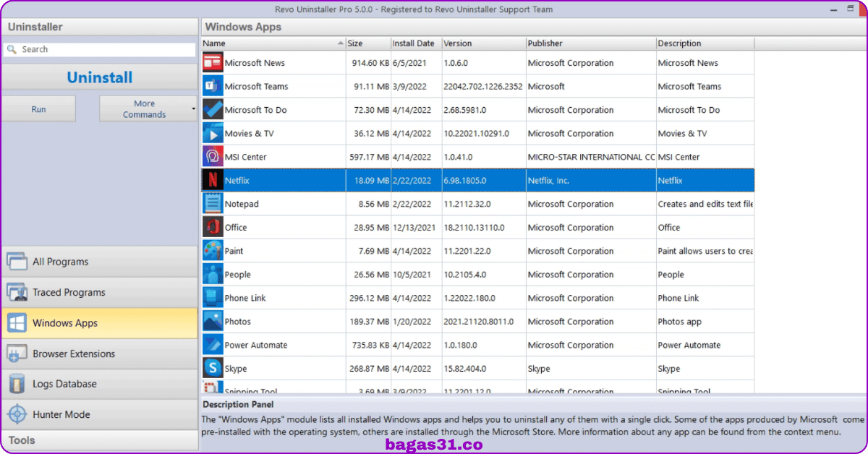Image resolution: width=868 pixels, height=454 pixels.
Task: Click the Microsoft Teams app icon
Action: (x=213, y=86)
